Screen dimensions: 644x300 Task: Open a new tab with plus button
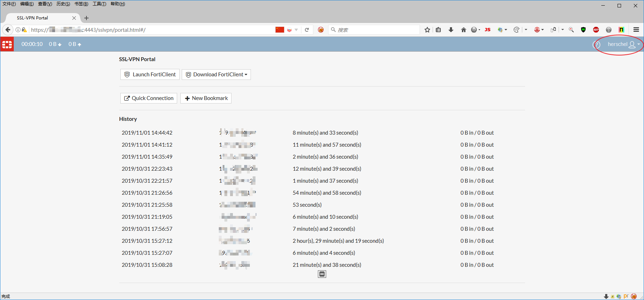[86, 18]
